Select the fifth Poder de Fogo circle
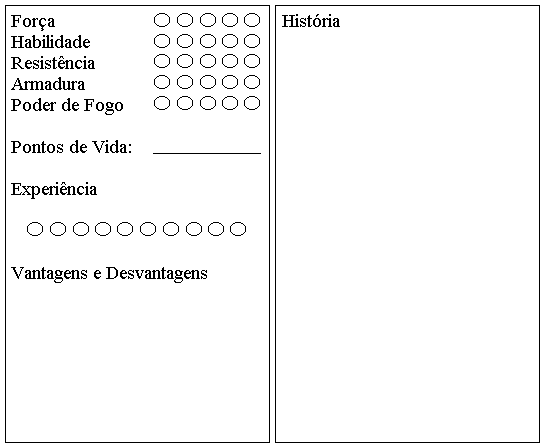This screenshot has width=545, height=448. (x=252, y=103)
